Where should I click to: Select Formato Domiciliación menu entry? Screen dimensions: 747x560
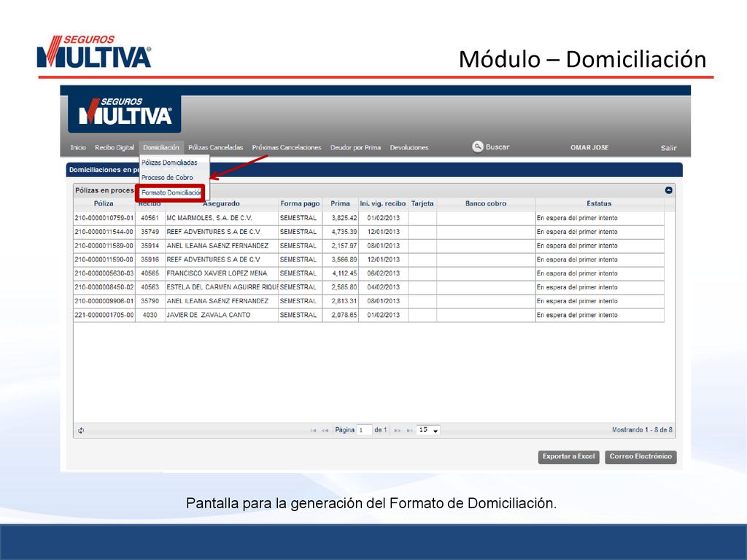(x=171, y=192)
